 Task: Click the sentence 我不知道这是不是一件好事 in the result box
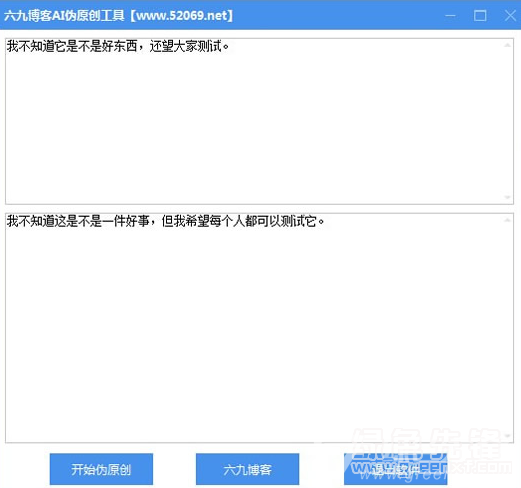78,221
